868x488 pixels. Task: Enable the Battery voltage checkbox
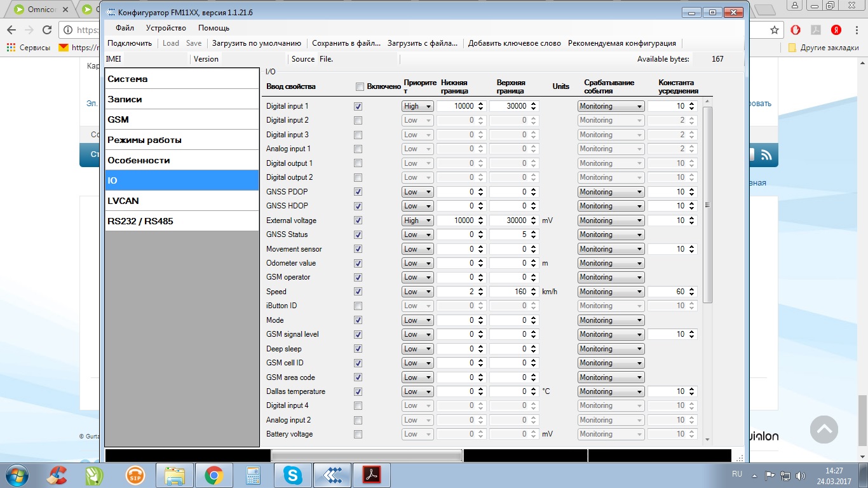point(358,434)
